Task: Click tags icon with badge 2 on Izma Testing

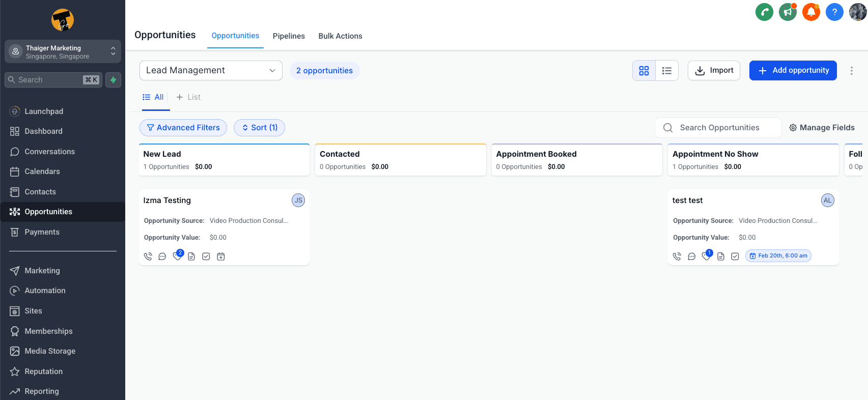Action: pos(177,256)
